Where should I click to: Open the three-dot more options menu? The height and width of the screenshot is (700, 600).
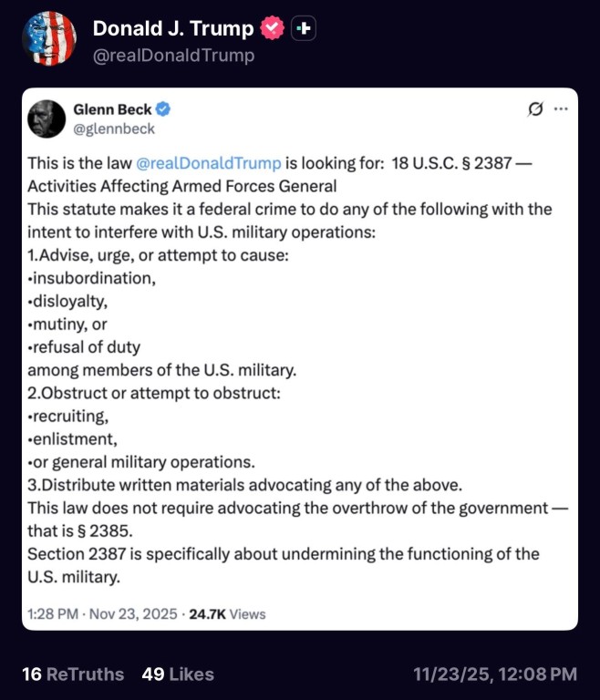[561, 109]
